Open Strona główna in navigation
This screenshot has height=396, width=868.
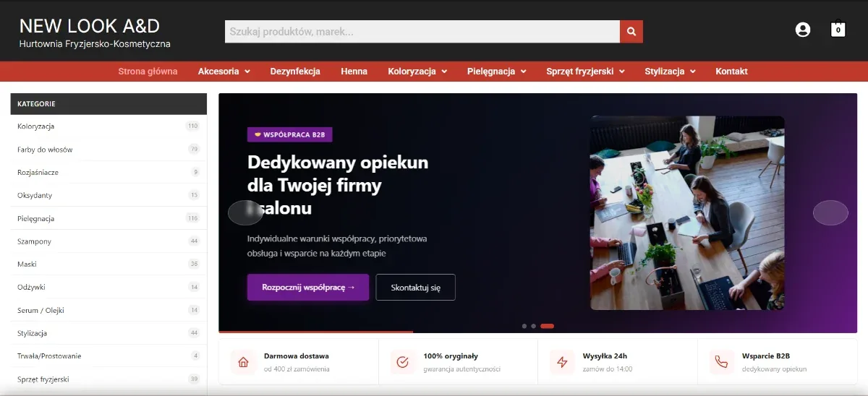click(x=148, y=72)
